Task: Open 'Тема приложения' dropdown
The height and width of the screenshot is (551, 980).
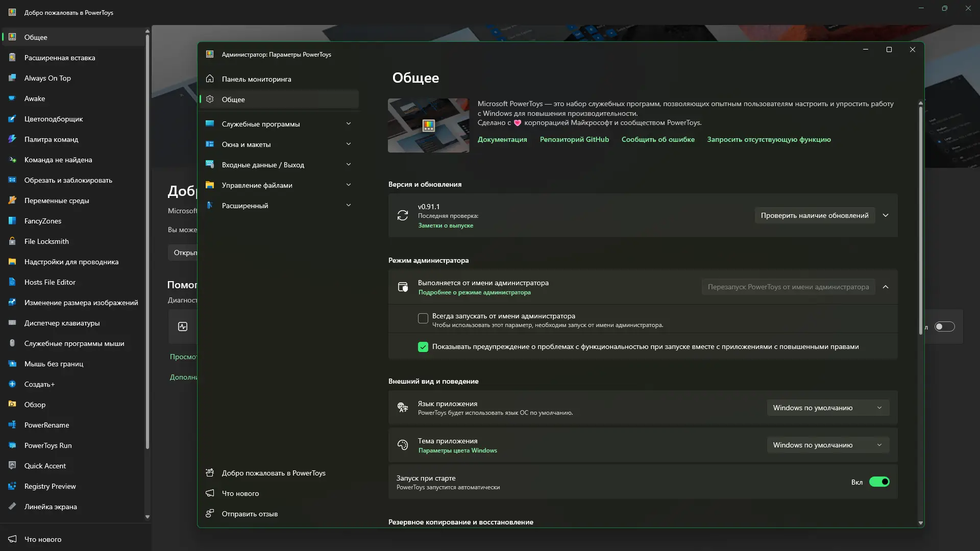Action: pyautogui.click(x=827, y=445)
